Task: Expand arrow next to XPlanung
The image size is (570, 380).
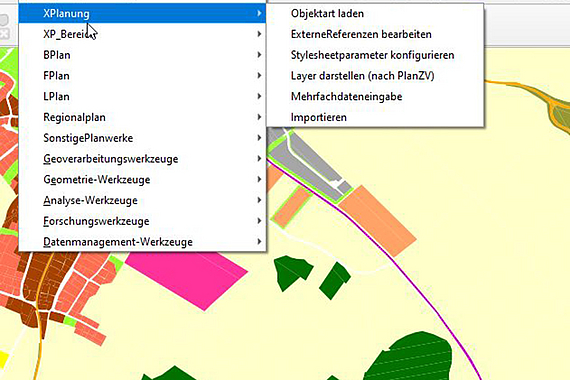Action: point(259,13)
